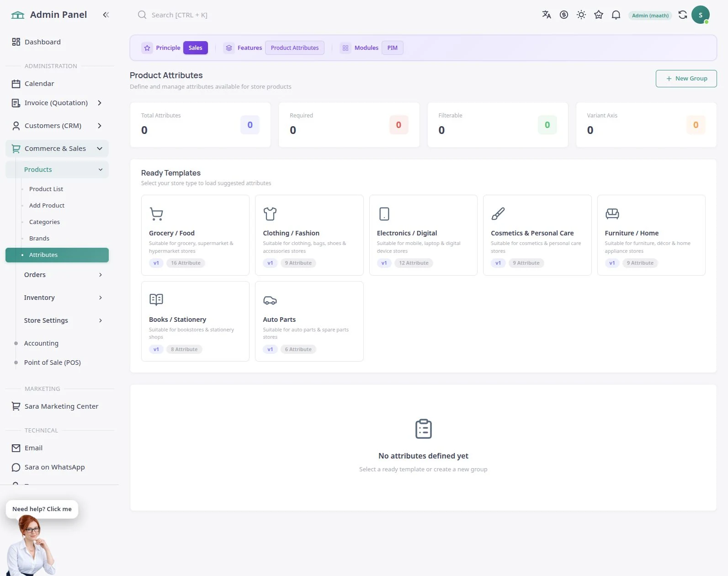728x576 pixels.
Task: Open the user avatar S menu
Action: click(x=701, y=15)
